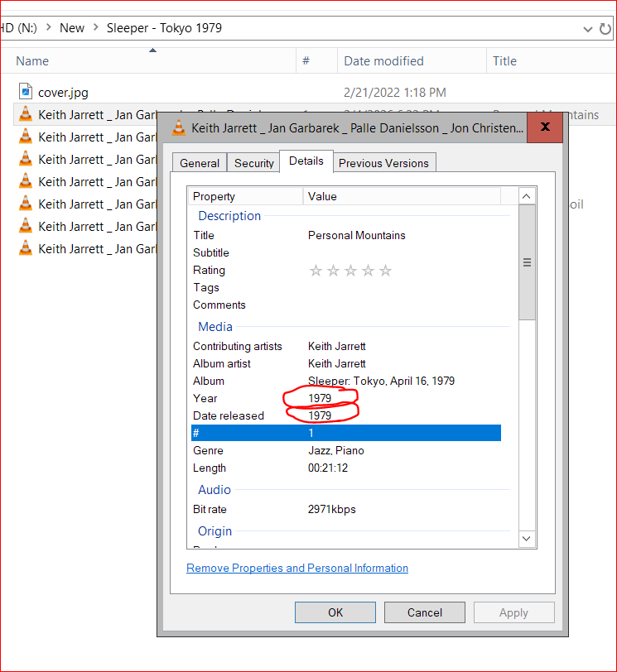Image resolution: width=617 pixels, height=672 pixels.
Task: Click the Album value Sleeper: Tokyo, April 16, 1979
Action: coord(381,381)
